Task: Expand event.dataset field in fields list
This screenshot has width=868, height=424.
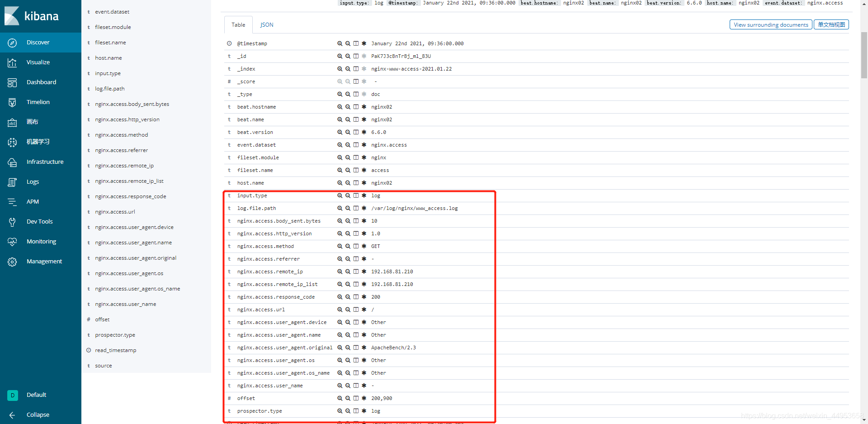Action: 112,12
